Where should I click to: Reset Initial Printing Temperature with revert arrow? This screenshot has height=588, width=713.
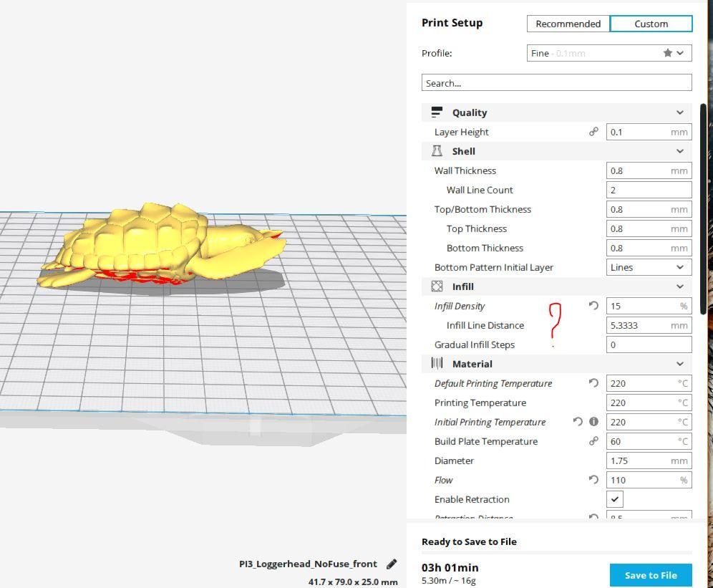pyautogui.click(x=578, y=422)
